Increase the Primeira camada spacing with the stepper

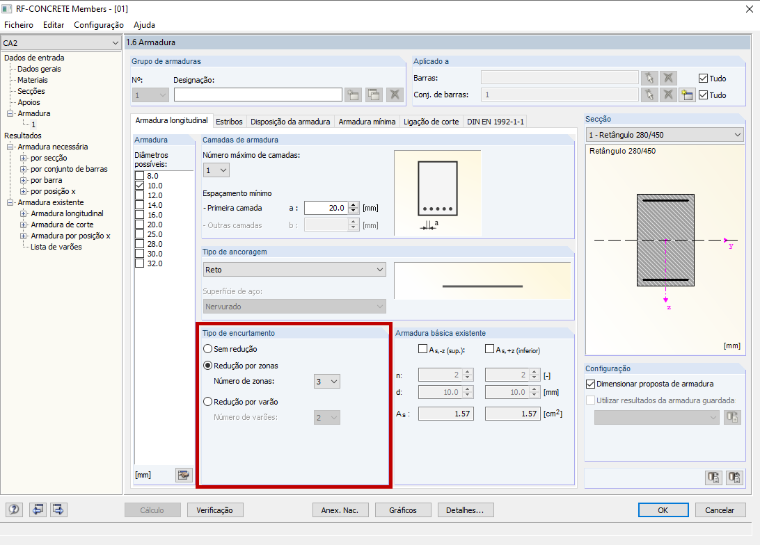click(x=353, y=205)
